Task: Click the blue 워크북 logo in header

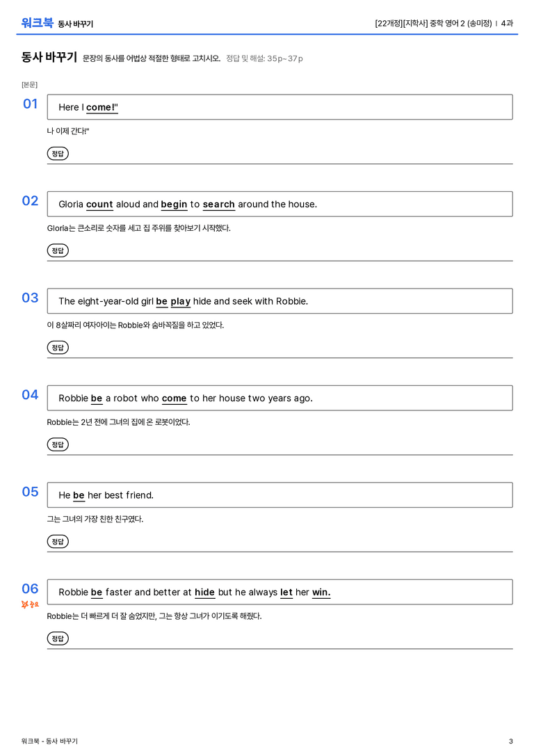Action: point(37,23)
